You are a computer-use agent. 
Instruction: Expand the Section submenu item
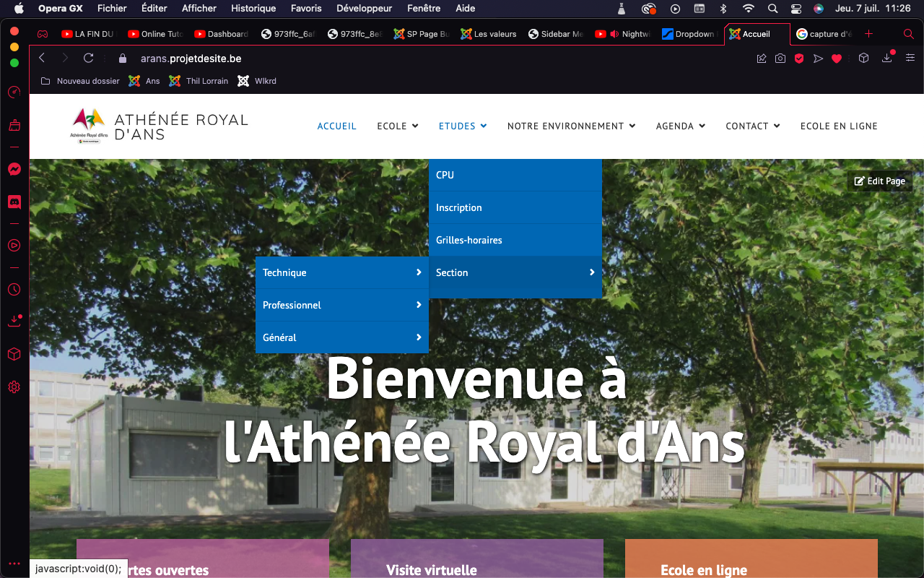[x=515, y=272]
